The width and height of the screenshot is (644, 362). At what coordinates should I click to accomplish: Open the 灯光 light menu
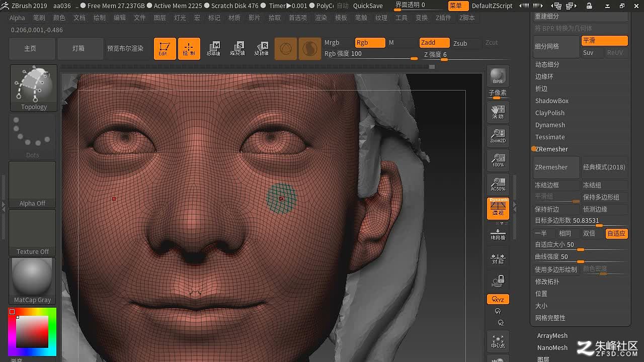click(x=180, y=18)
